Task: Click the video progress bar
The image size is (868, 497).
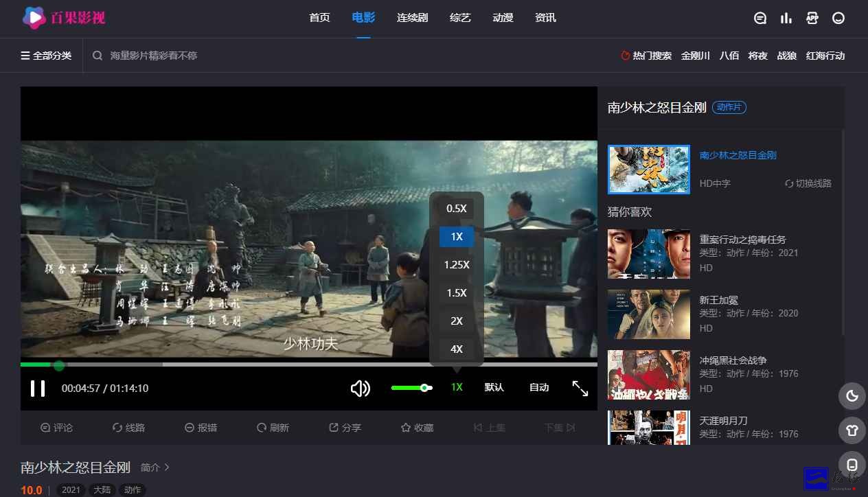Action: 309,365
